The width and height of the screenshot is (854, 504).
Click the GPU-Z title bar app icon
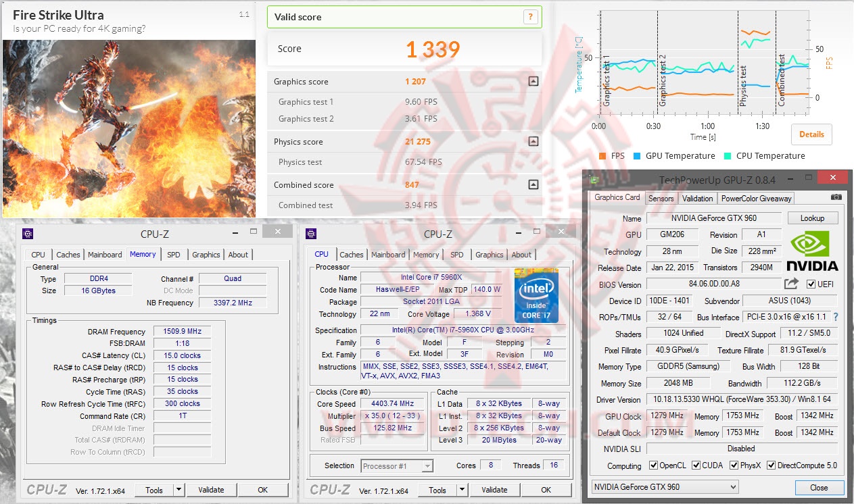[594, 179]
